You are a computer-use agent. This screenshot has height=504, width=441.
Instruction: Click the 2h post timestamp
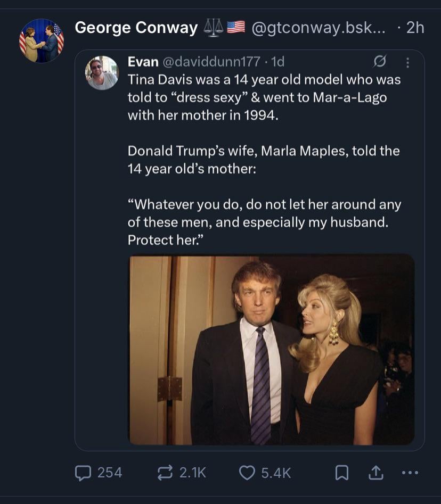point(415,28)
